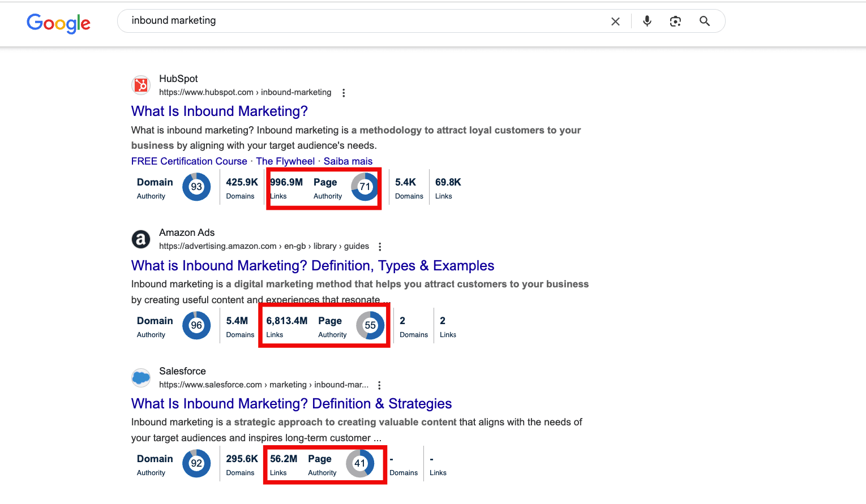Open Amazon's Definition, Types & Examples result
The image size is (866, 504).
click(312, 266)
